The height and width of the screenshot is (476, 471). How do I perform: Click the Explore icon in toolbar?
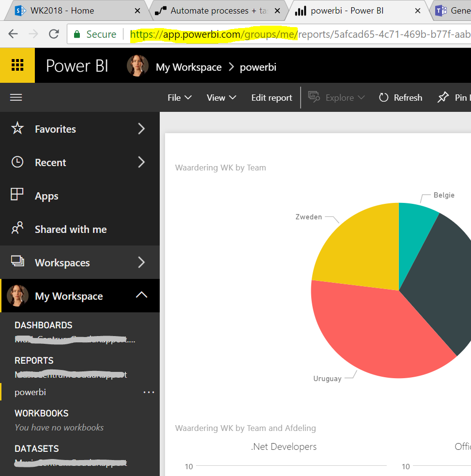tap(314, 97)
